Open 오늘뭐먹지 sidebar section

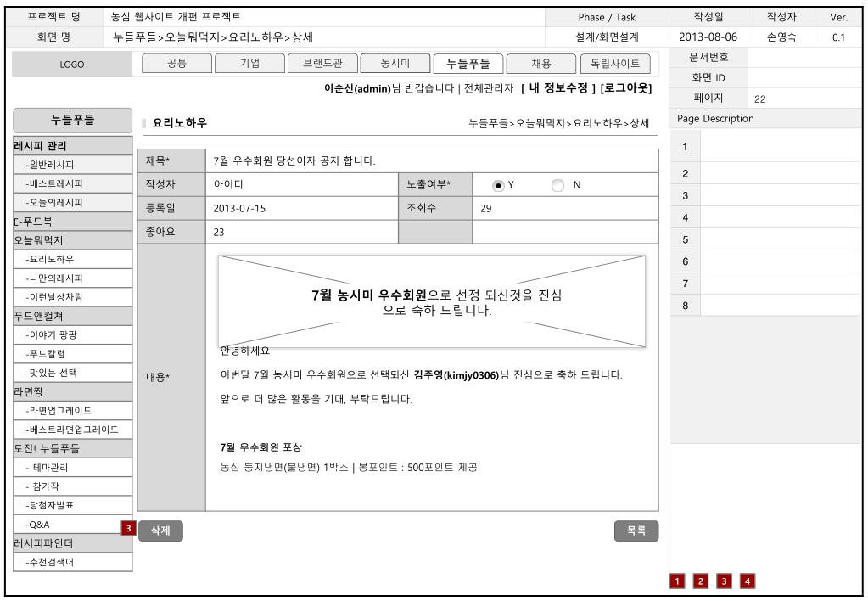72,240
